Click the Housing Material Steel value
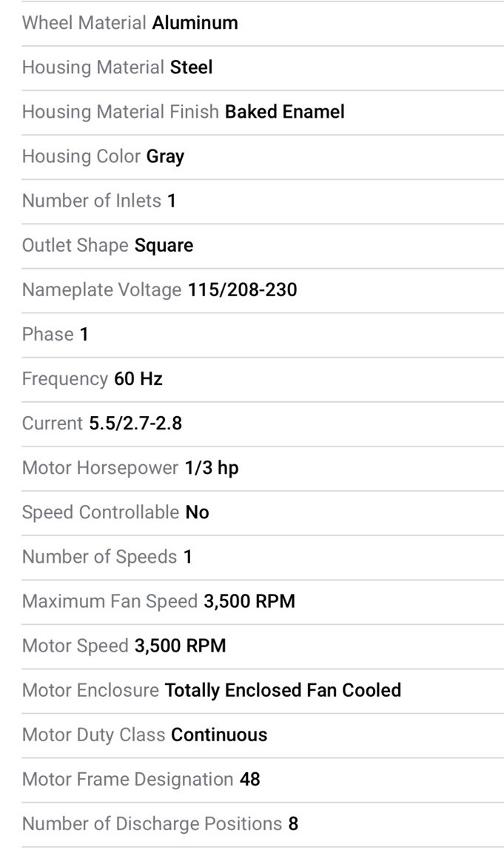The width and height of the screenshot is (504, 853). click(191, 67)
